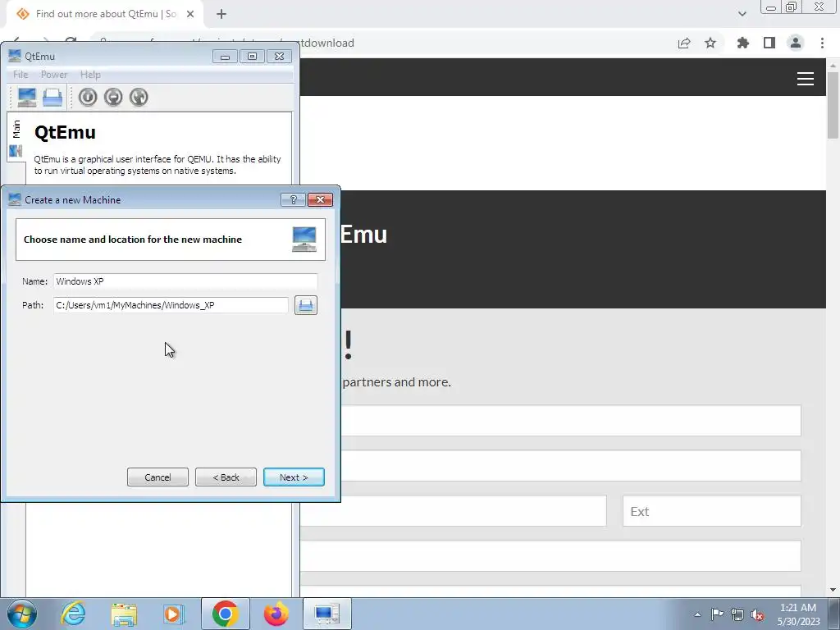Open the Help menu in QtEmu

pyautogui.click(x=90, y=75)
